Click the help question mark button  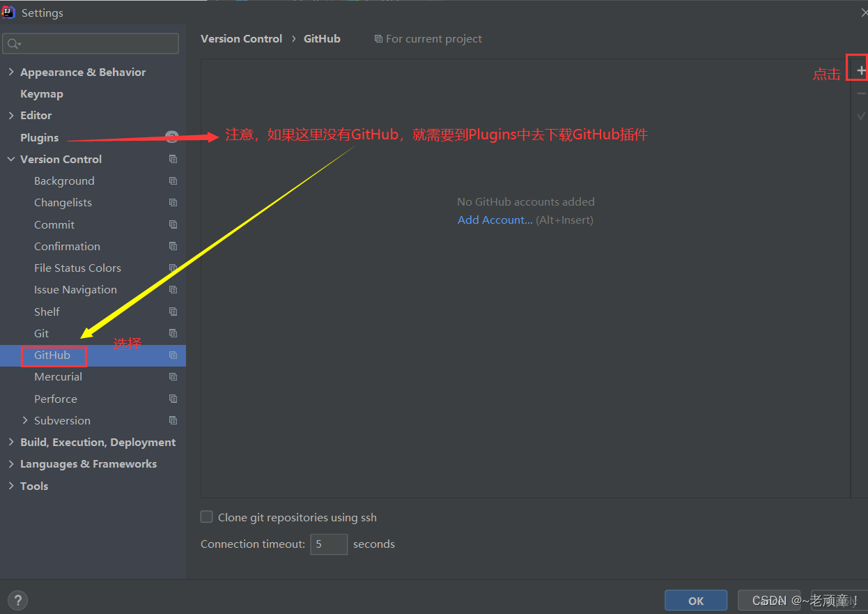17,600
